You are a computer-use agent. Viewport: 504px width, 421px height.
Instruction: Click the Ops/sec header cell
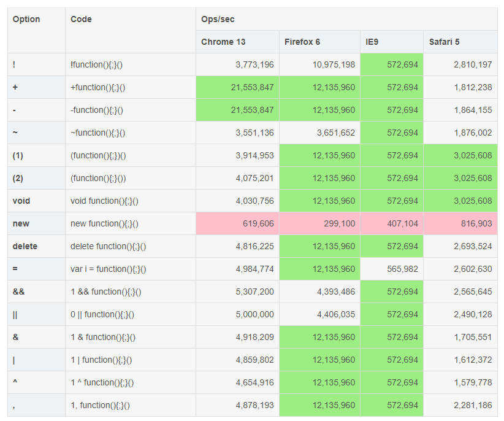click(x=218, y=19)
